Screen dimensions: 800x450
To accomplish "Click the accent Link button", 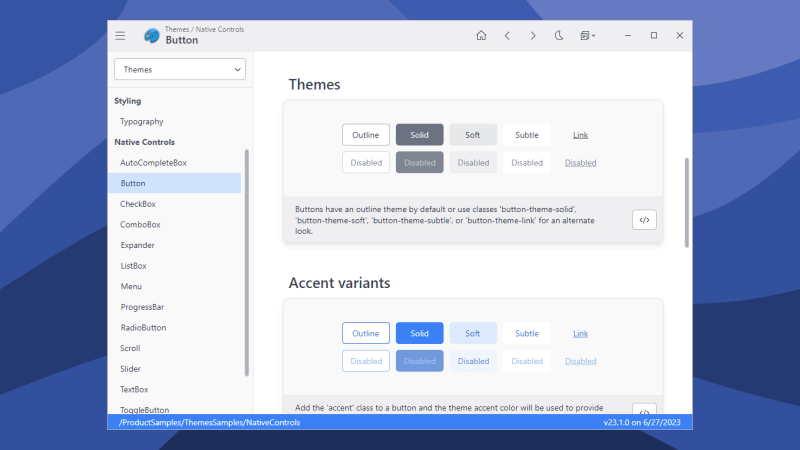I will (580, 333).
